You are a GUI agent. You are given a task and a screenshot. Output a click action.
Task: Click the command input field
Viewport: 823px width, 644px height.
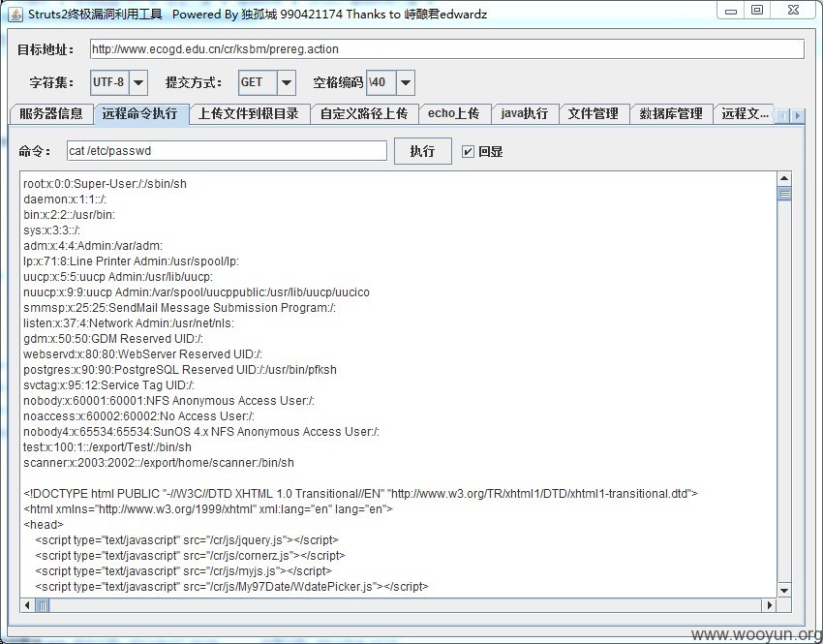tap(227, 151)
